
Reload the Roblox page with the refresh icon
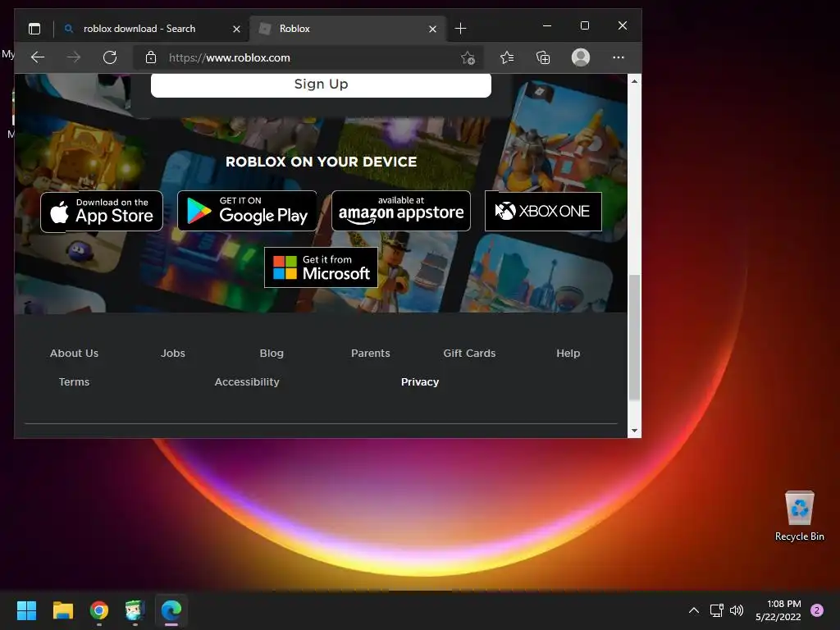pyautogui.click(x=110, y=57)
